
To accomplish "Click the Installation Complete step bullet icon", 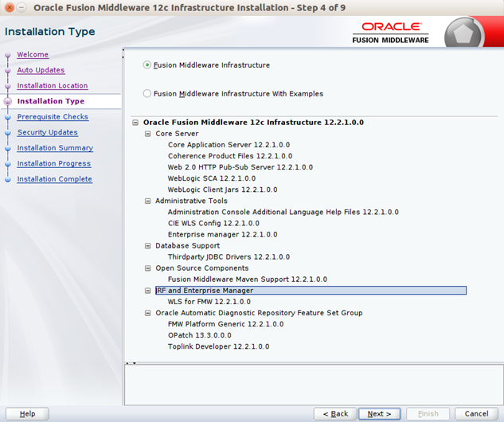I will click(x=8, y=179).
